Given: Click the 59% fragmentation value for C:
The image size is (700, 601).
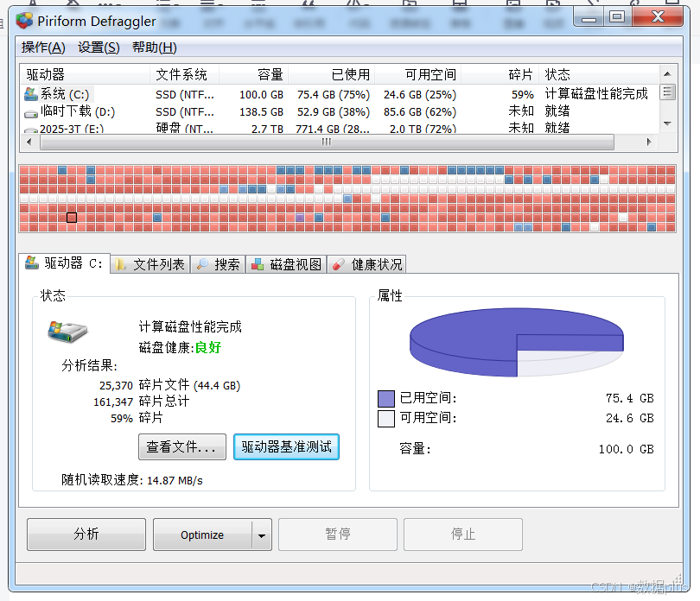Looking at the screenshot, I should (x=522, y=95).
